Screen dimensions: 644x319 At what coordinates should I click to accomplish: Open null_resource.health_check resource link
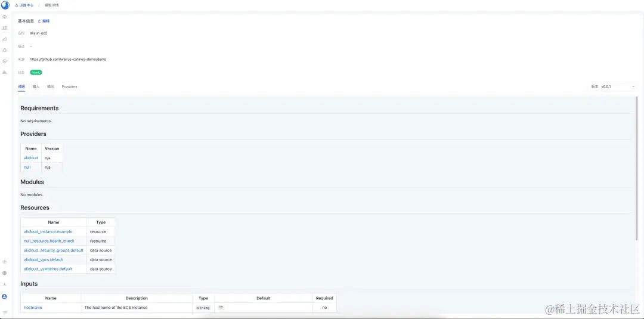49,241
